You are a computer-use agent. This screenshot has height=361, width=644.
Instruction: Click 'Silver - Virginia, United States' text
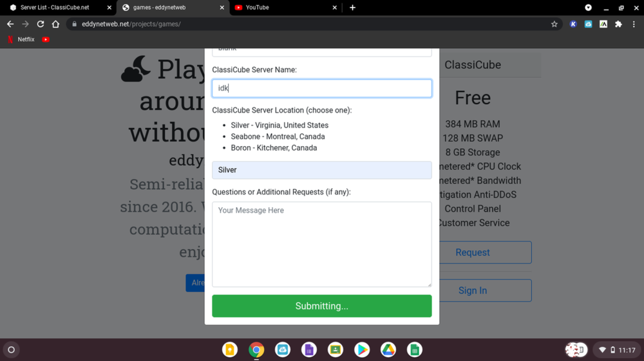point(279,125)
